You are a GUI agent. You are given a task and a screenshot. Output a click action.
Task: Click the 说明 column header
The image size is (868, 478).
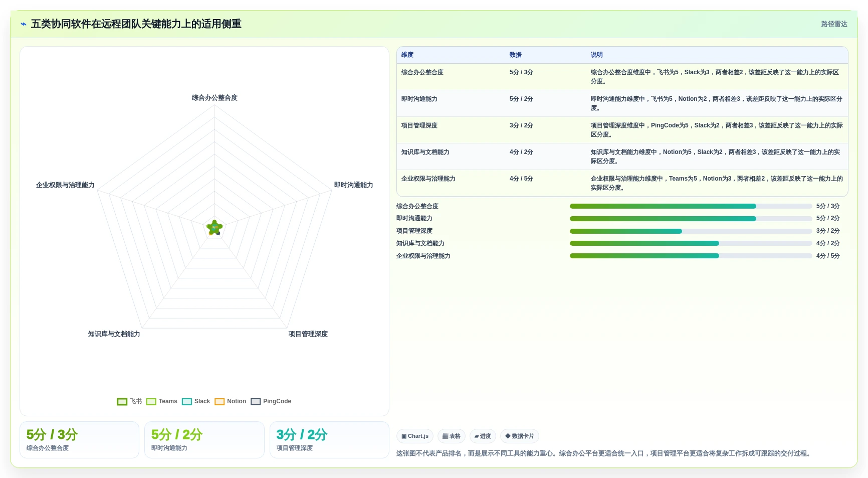(x=596, y=55)
